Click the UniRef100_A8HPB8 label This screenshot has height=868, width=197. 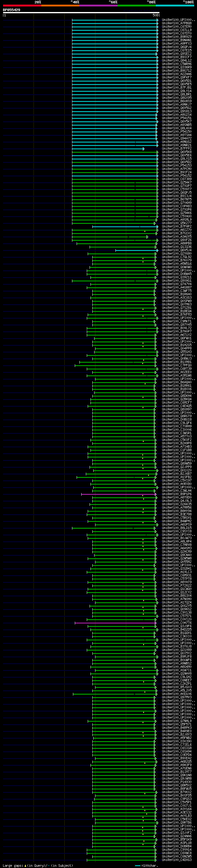tap(177, 244)
